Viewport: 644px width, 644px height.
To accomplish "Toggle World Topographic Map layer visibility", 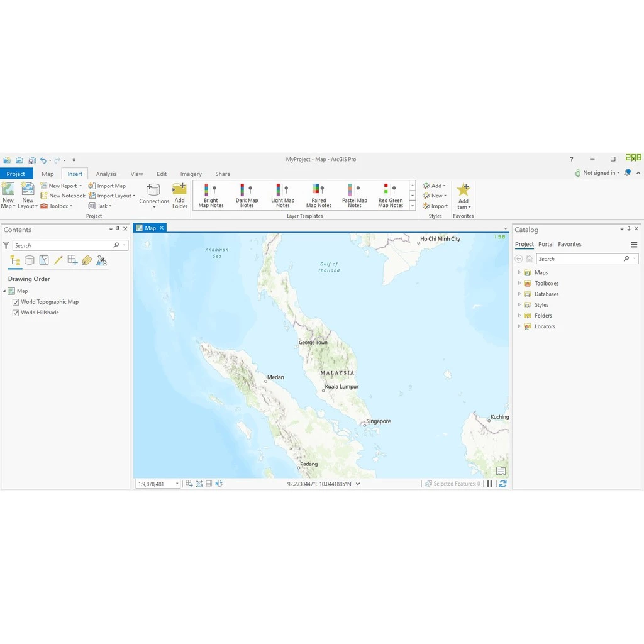I will click(16, 303).
